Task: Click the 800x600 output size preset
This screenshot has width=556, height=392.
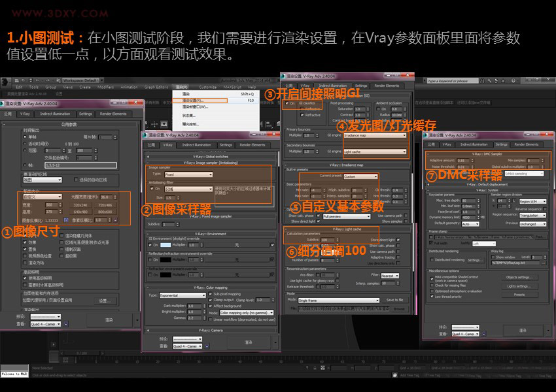Action: tap(105, 212)
